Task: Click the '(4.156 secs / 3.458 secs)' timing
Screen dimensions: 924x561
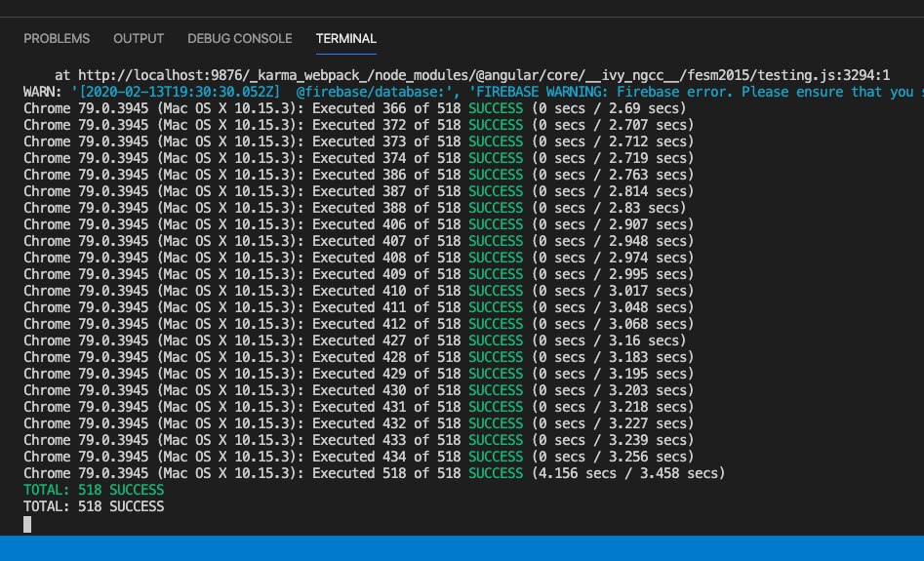Action: [x=628, y=473]
